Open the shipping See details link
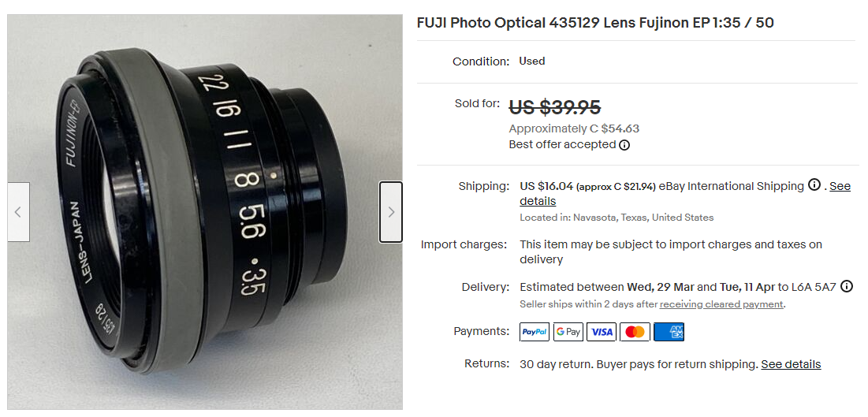Viewport: 868px width, 417px height. click(840, 187)
